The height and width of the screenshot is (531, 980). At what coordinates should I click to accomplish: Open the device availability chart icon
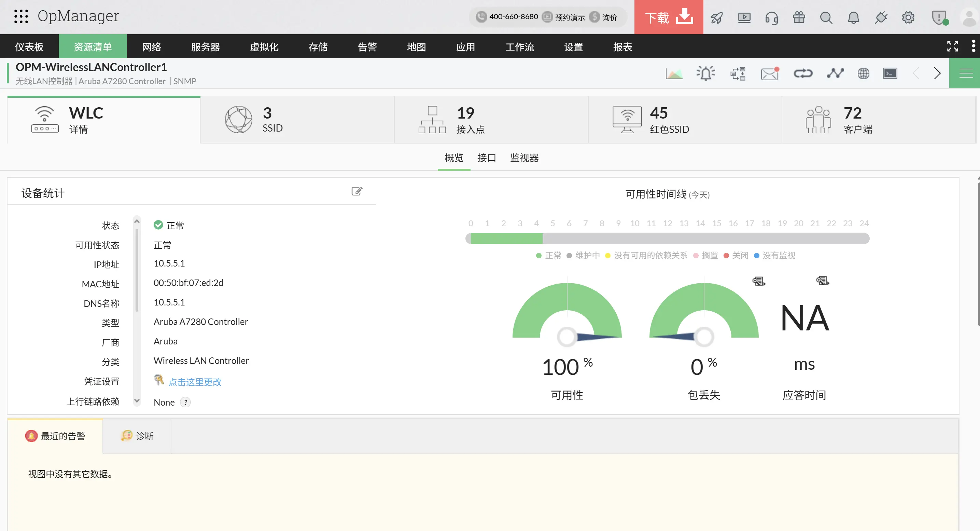[674, 73]
